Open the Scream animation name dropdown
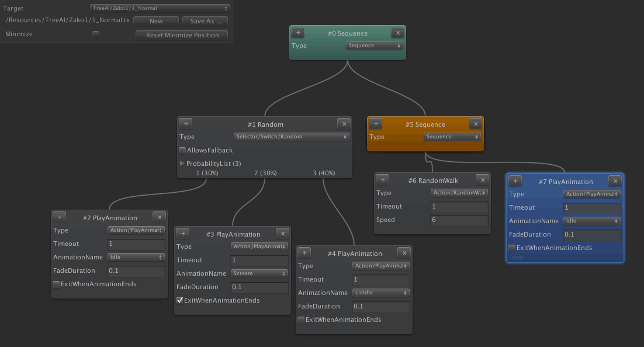 pos(259,273)
